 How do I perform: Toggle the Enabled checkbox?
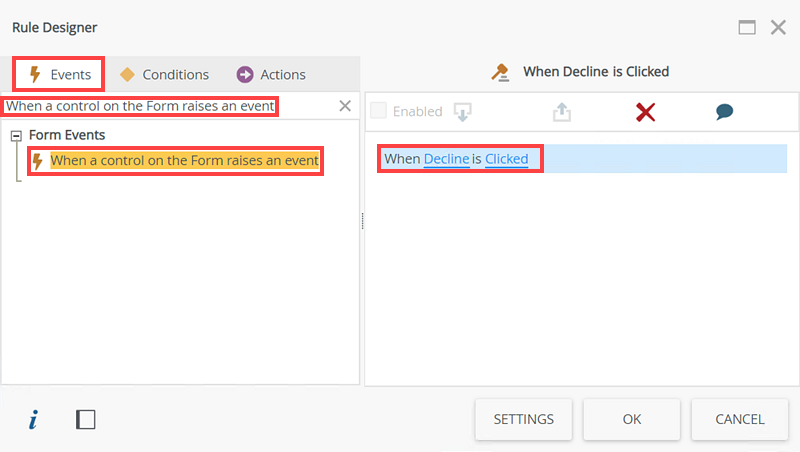point(379,112)
